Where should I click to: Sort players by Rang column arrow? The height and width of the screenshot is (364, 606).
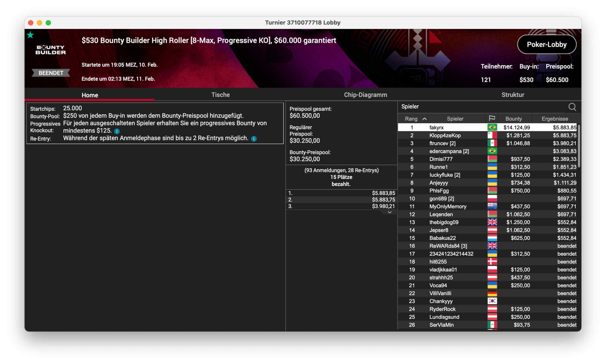(424, 119)
